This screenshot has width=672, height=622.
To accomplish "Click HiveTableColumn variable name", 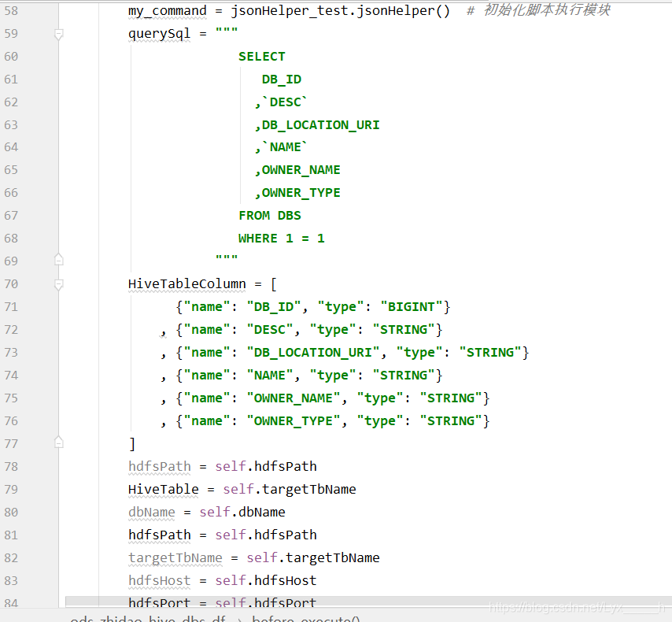I will 186,284.
